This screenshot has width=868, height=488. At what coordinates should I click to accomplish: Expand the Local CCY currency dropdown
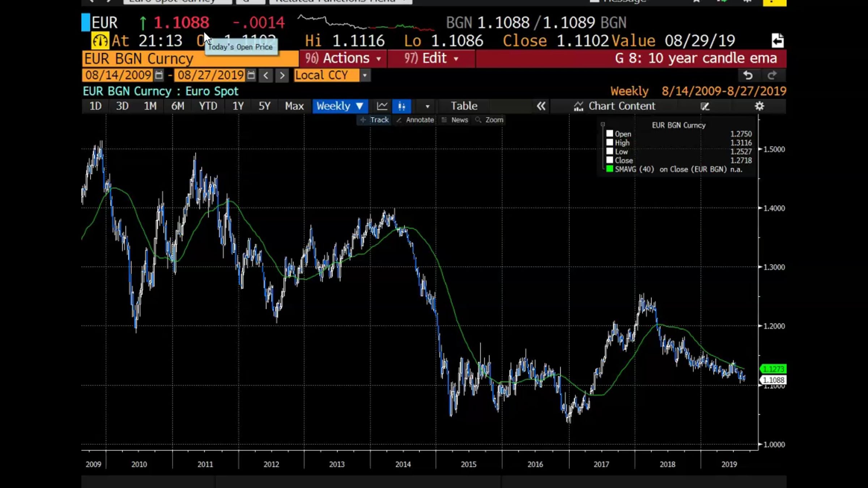365,75
